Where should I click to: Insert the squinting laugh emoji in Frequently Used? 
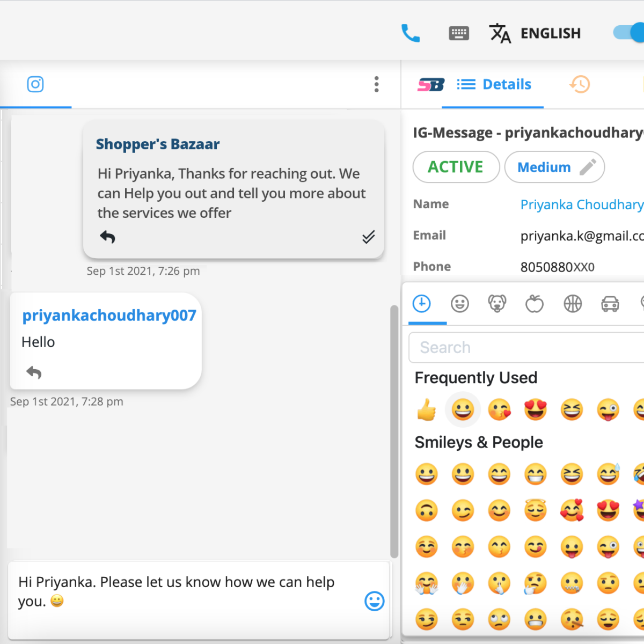tap(572, 410)
